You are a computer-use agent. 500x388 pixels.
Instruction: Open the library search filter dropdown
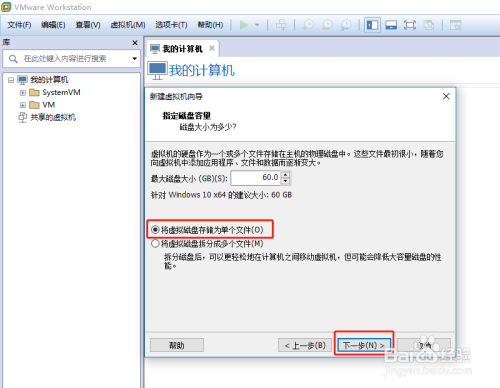tap(134, 59)
